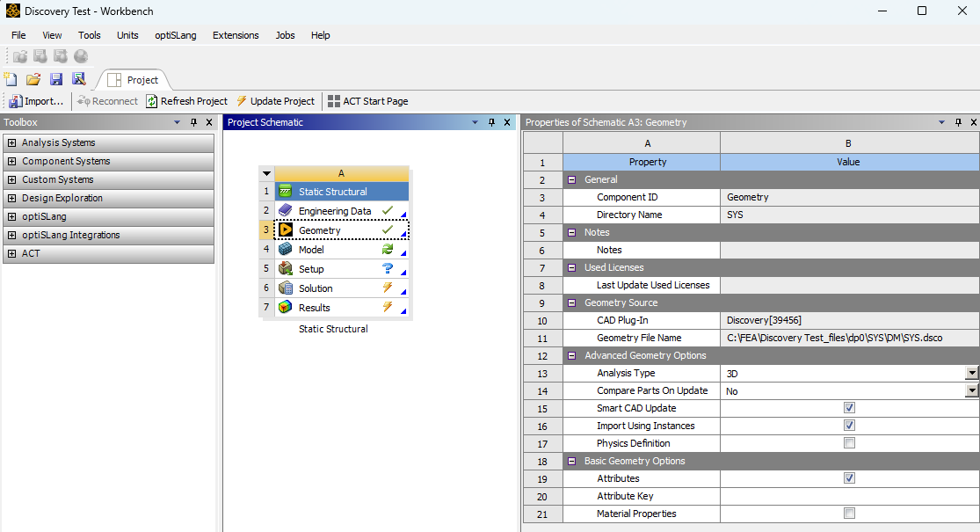Enable the Material Properties checkbox
The height and width of the screenshot is (532, 980).
click(849, 514)
